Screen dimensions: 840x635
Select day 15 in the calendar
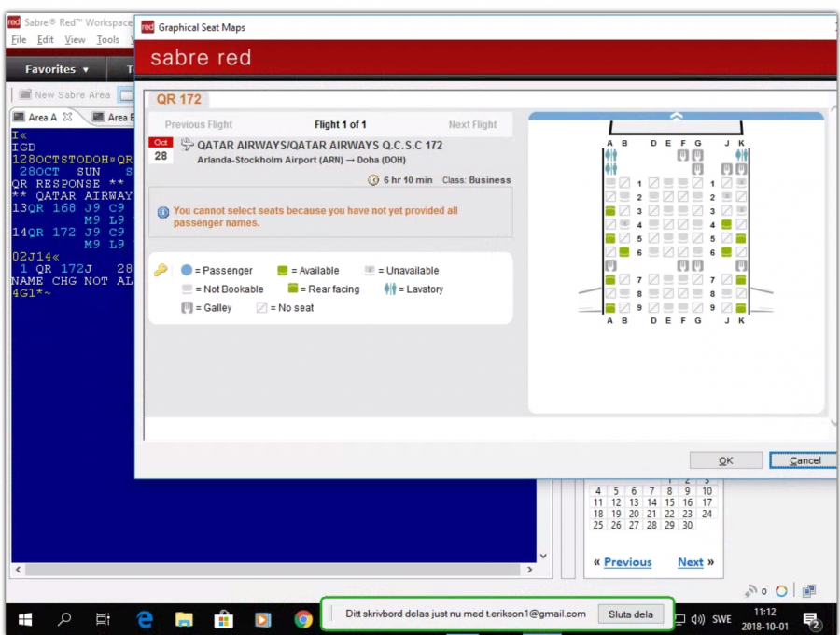pos(669,502)
